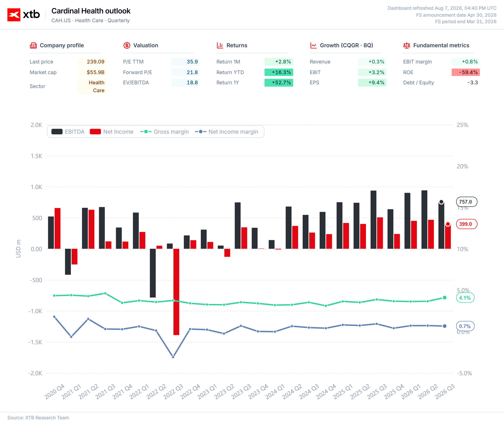This screenshot has height=423, width=504.
Task: Click the Gross margin legend marker
Action: (x=146, y=132)
